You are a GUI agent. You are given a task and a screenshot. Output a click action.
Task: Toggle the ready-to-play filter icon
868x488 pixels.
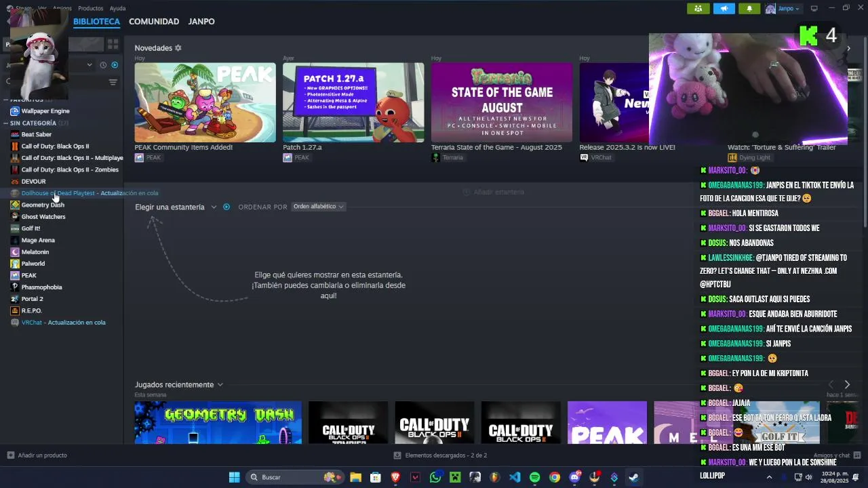tap(115, 65)
